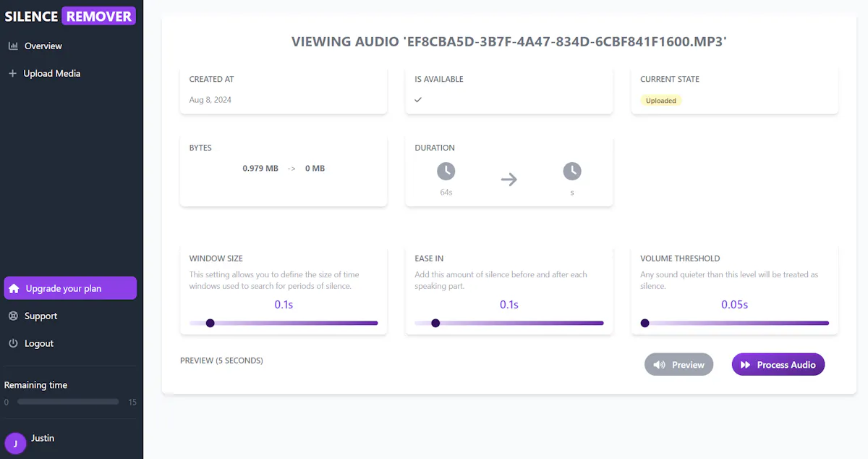The image size is (868, 459).
Task: Click the Volume Threshold slider handle
Action: (644, 323)
